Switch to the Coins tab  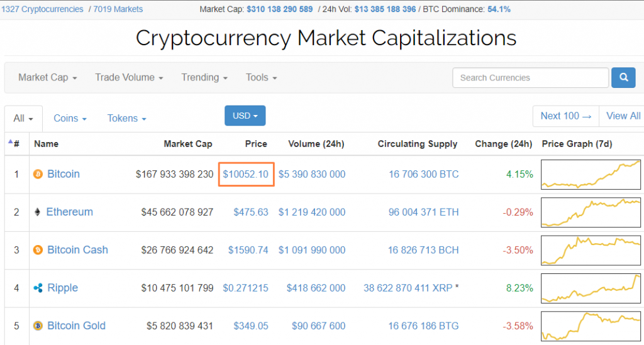point(70,118)
